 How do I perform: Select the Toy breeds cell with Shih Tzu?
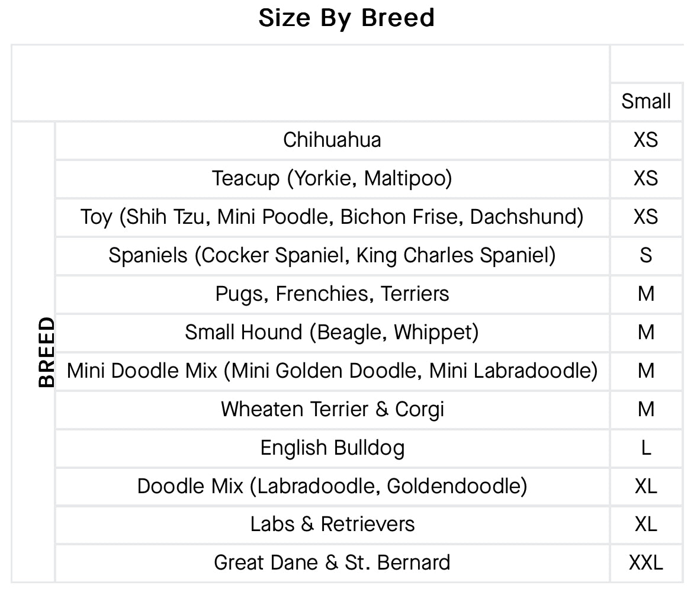[x=332, y=217]
